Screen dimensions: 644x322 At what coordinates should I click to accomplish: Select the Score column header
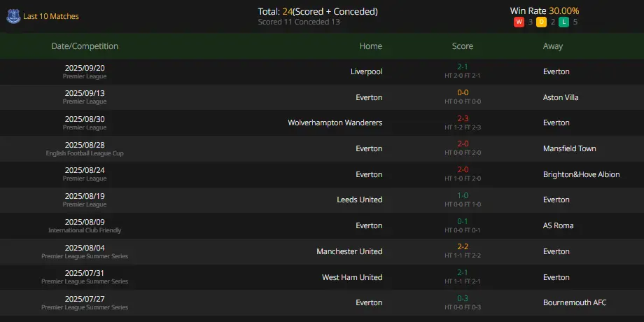coord(463,46)
